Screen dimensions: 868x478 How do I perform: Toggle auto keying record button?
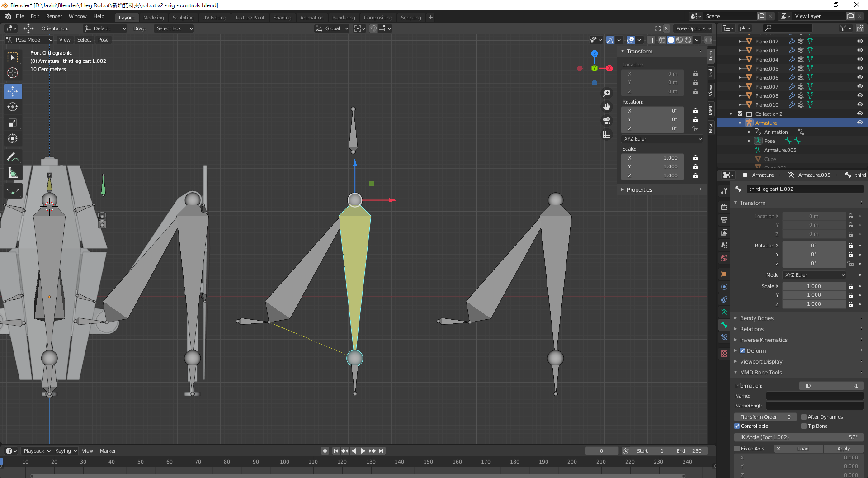325,451
